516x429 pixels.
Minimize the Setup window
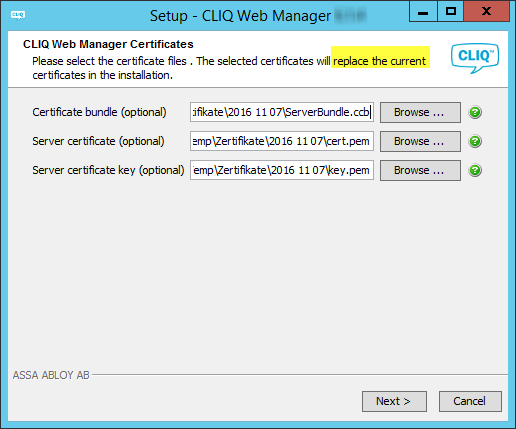423,11
